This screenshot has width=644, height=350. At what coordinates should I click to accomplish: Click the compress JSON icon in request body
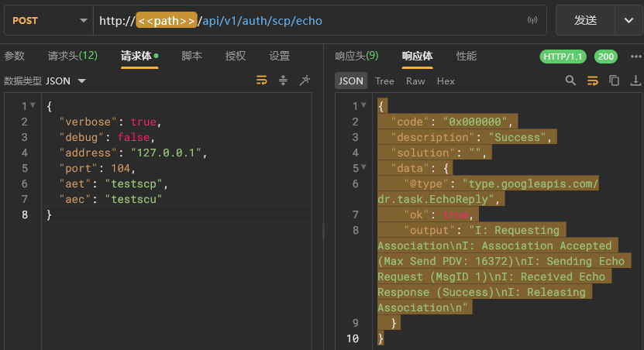[283, 81]
